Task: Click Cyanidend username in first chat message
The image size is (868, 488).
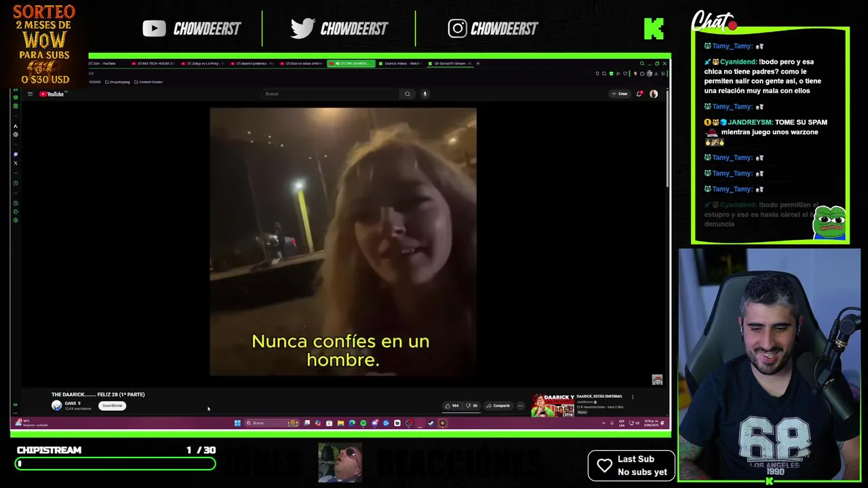Action: point(738,62)
